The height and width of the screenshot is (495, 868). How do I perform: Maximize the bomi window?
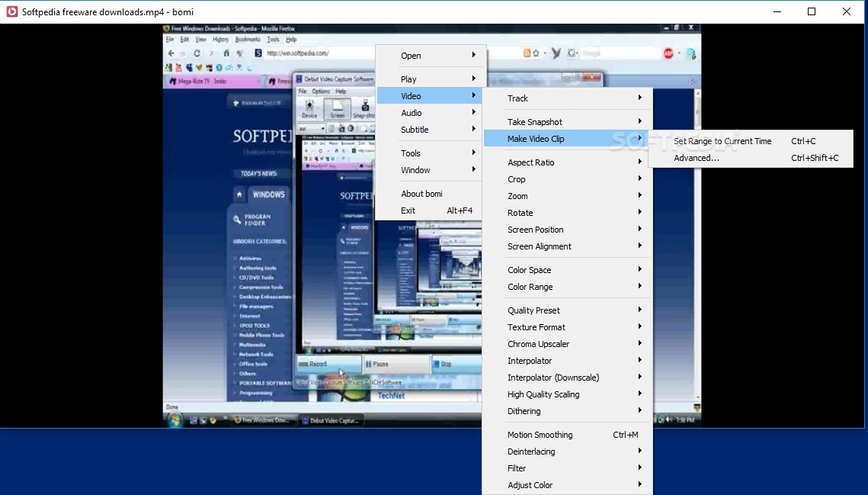pos(812,11)
